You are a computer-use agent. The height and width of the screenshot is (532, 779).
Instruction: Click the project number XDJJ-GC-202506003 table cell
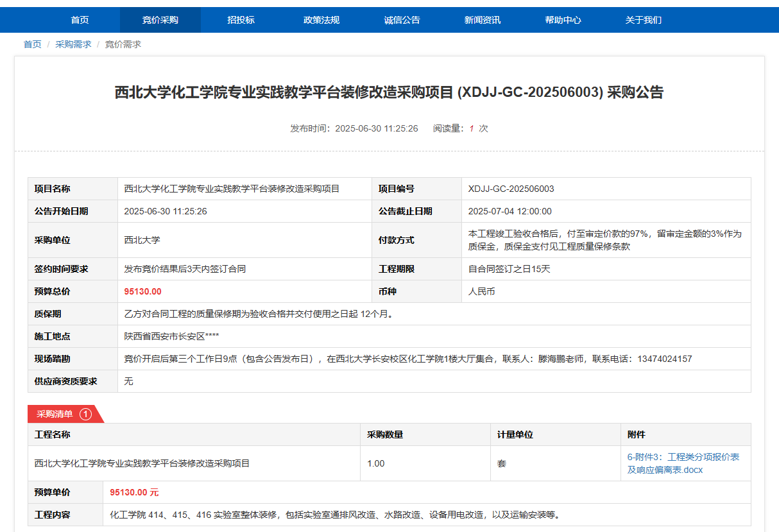click(511, 189)
